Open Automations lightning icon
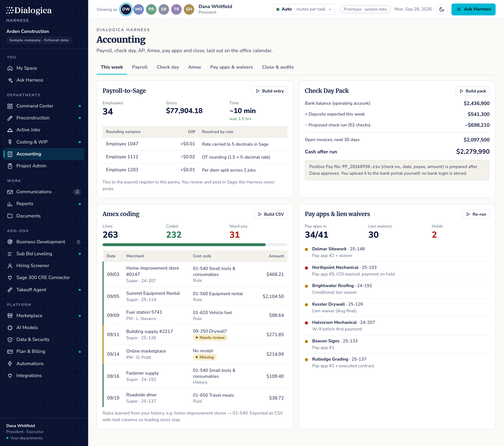 point(10,364)
